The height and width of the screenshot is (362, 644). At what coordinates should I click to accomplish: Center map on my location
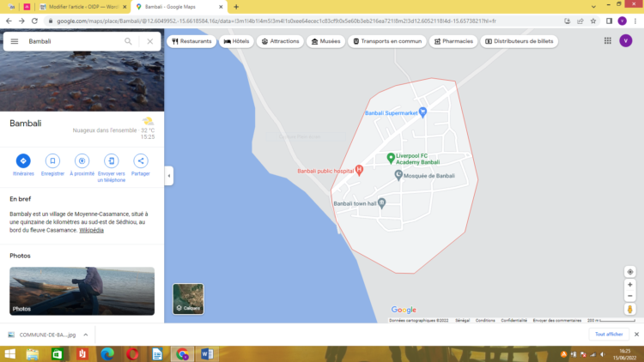(629, 272)
